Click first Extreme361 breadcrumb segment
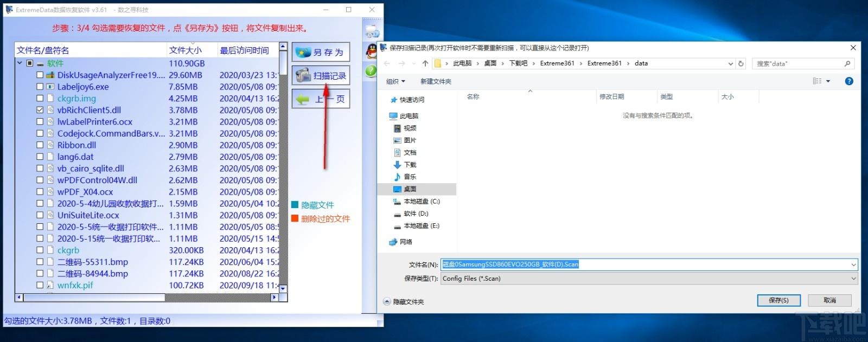This screenshot has height=342, width=868. click(x=557, y=63)
